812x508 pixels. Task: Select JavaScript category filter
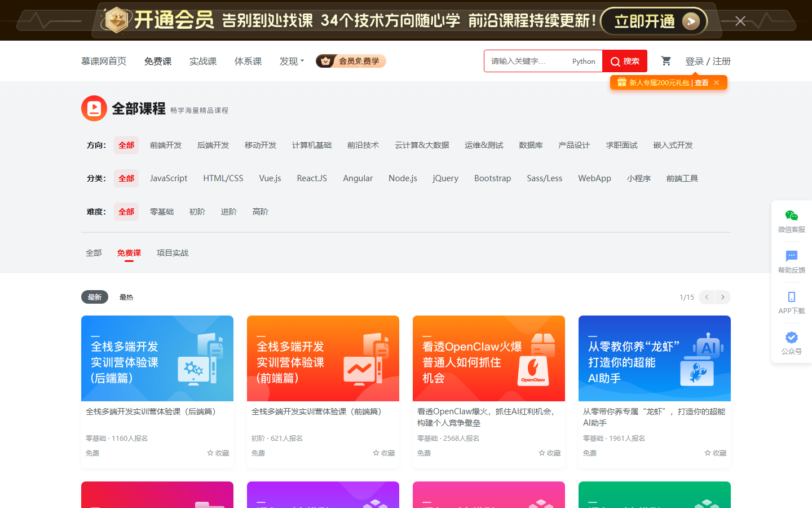point(169,178)
